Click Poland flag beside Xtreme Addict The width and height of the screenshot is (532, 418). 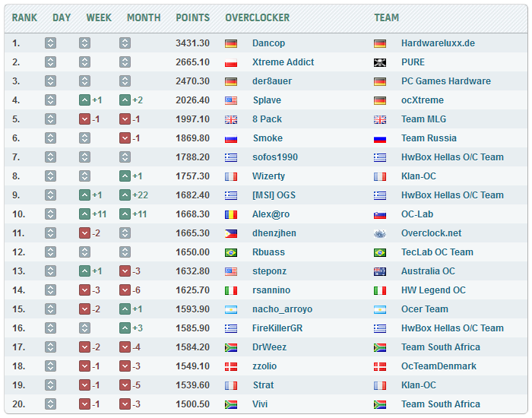[x=231, y=62]
